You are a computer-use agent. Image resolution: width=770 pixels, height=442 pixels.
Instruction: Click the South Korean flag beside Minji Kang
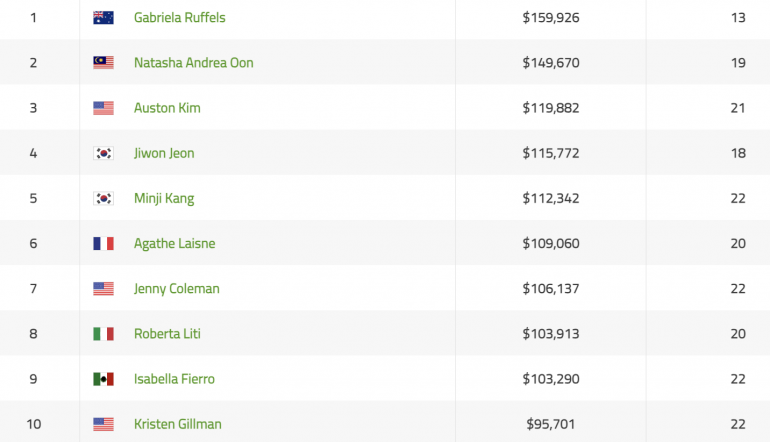(103, 198)
